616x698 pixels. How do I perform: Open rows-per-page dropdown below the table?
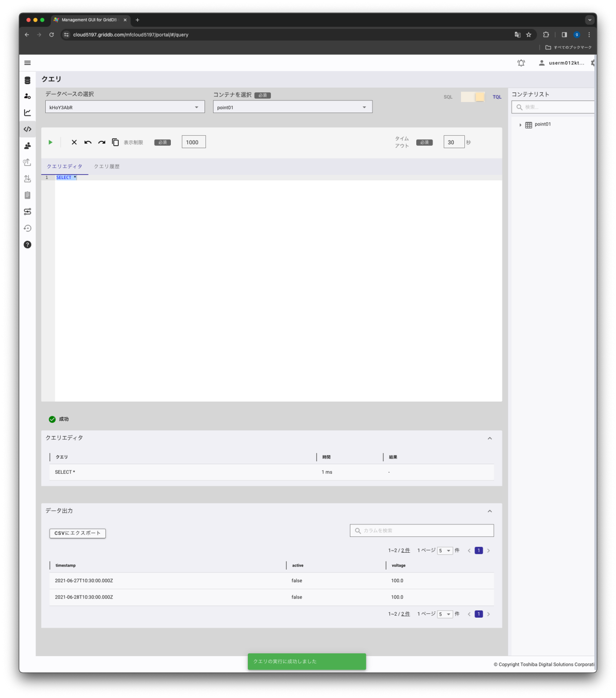pos(445,614)
